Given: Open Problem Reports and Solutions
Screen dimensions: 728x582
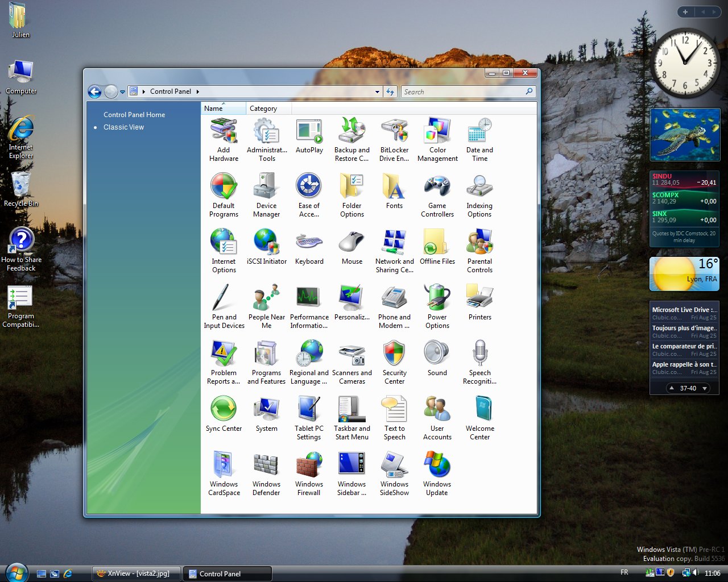Looking at the screenshot, I should pyautogui.click(x=224, y=363).
